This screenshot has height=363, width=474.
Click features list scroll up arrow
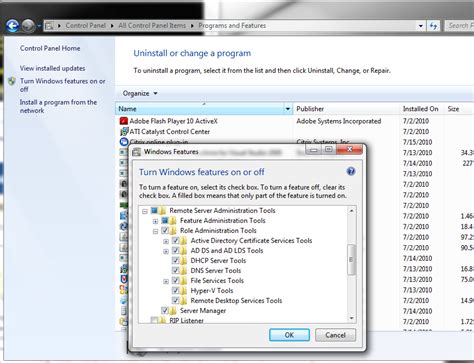(x=351, y=211)
